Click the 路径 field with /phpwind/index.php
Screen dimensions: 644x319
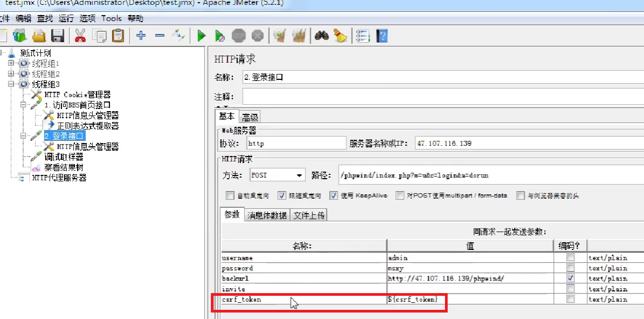[x=491, y=175]
